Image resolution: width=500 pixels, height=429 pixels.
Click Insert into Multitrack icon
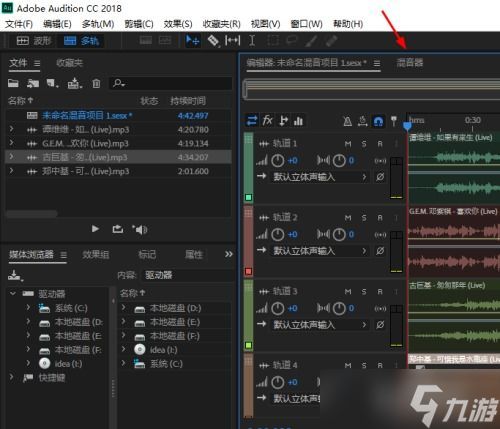(75, 83)
